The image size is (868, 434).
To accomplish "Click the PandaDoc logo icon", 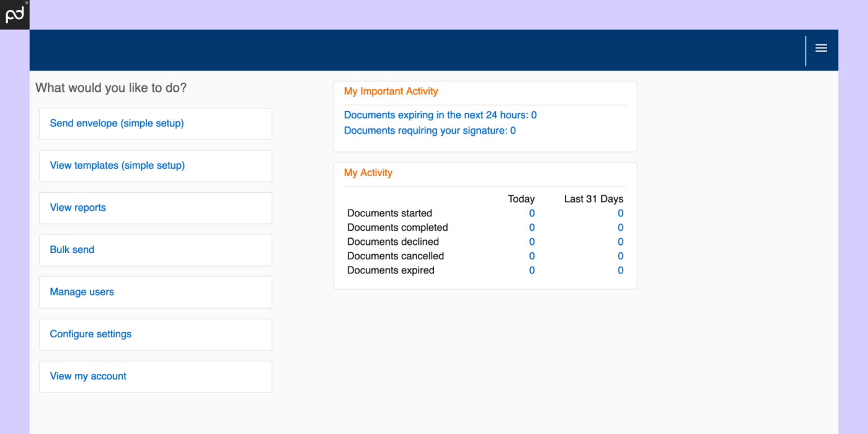I will pos(14,14).
